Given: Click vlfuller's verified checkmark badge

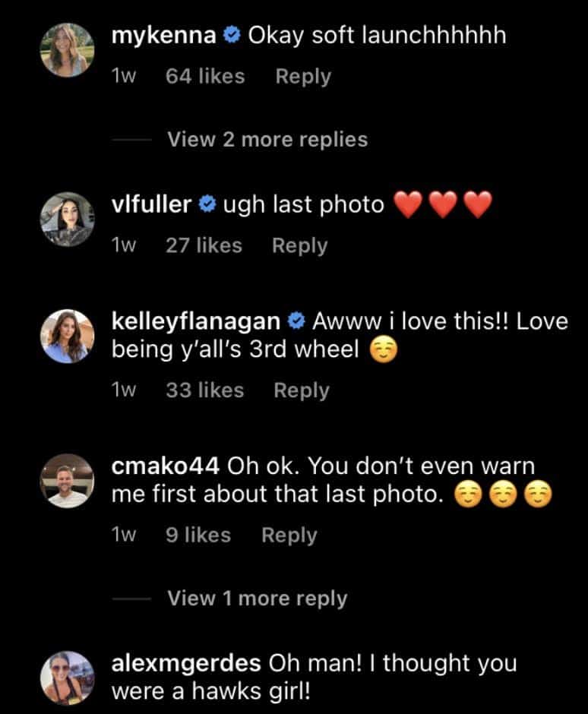Looking at the screenshot, I should (207, 204).
